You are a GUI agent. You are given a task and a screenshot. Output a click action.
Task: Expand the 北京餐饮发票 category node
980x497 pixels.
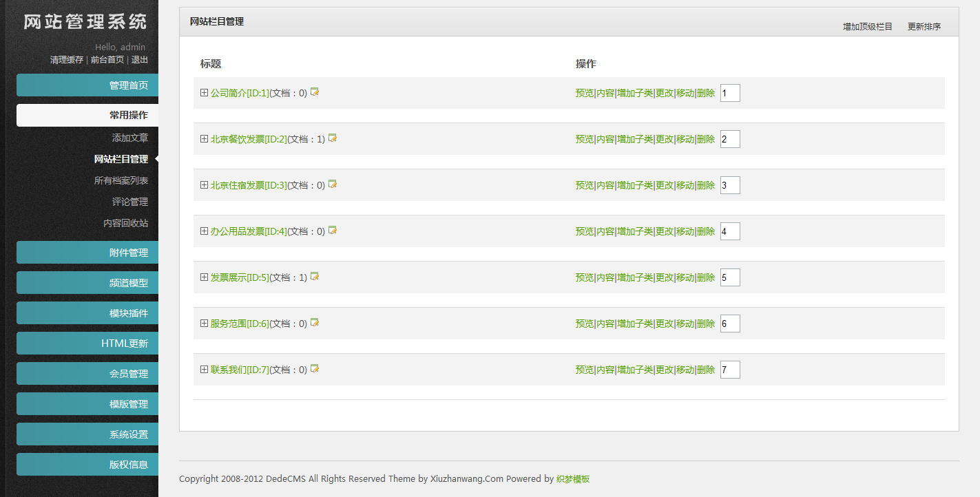(204, 138)
